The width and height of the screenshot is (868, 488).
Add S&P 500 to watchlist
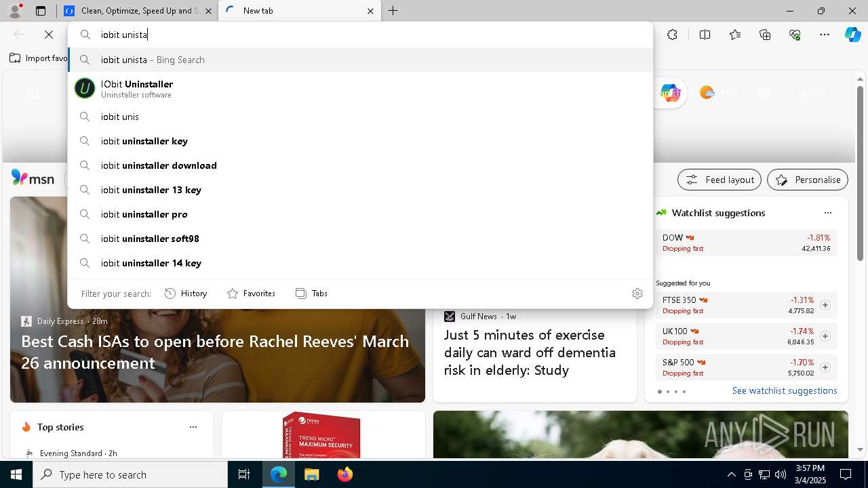825,367
